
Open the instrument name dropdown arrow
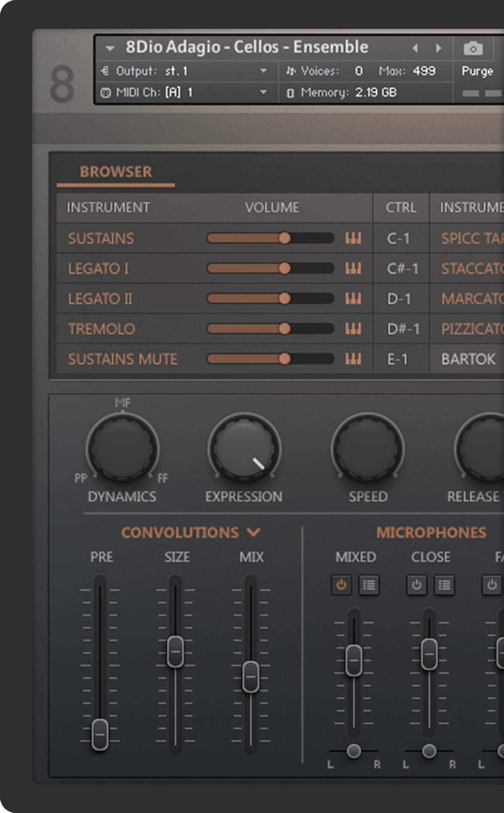110,48
